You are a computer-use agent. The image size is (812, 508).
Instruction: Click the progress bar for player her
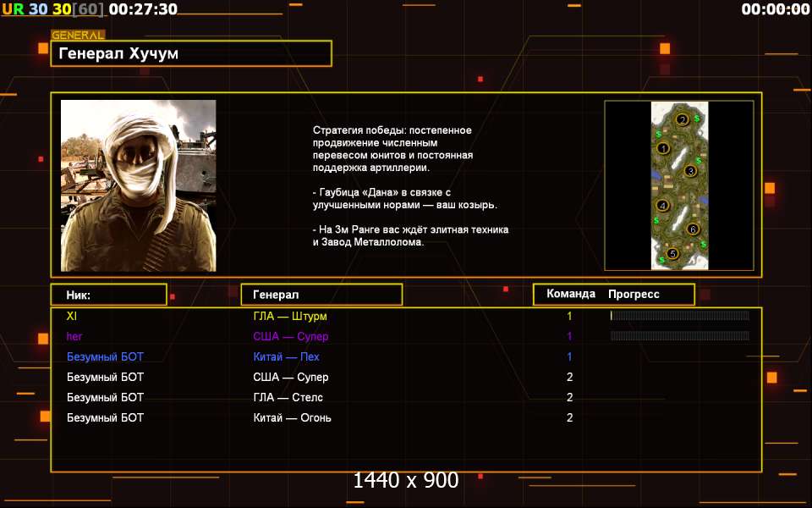pyautogui.click(x=679, y=336)
